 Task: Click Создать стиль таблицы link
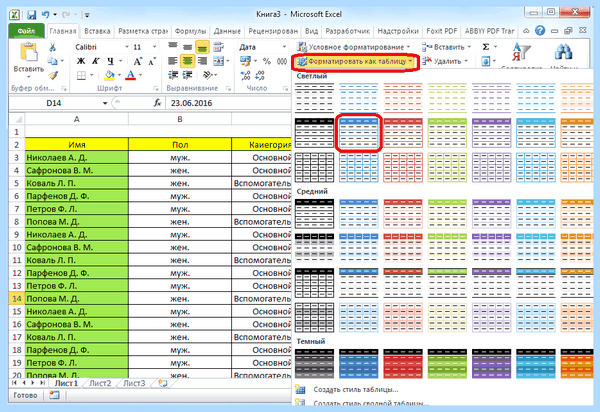point(355,389)
